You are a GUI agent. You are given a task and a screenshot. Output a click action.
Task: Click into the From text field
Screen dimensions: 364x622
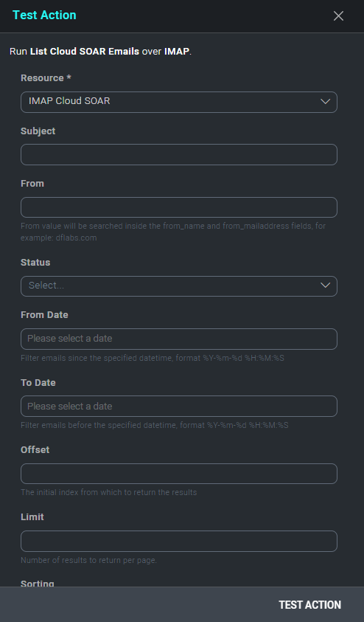coord(178,207)
